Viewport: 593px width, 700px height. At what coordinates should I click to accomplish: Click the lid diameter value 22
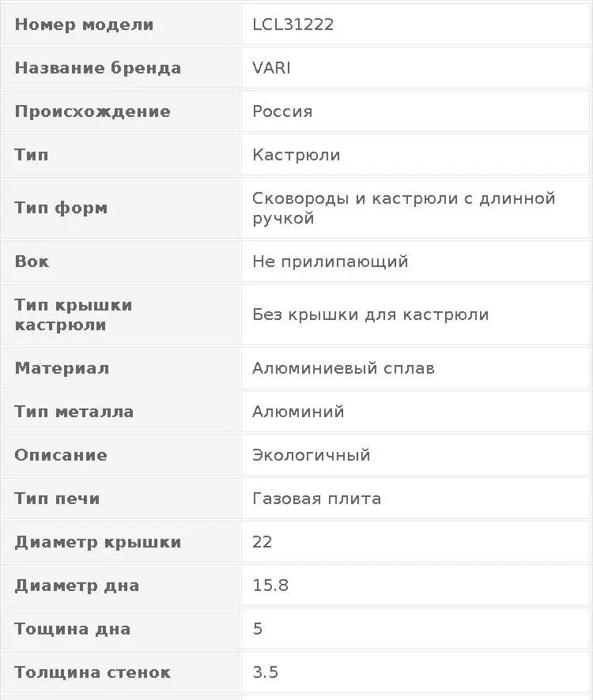pyautogui.click(x=263, y=542)
